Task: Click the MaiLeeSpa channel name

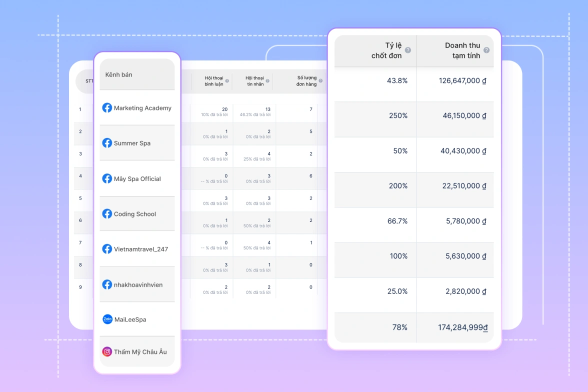Action: (130, 319)
